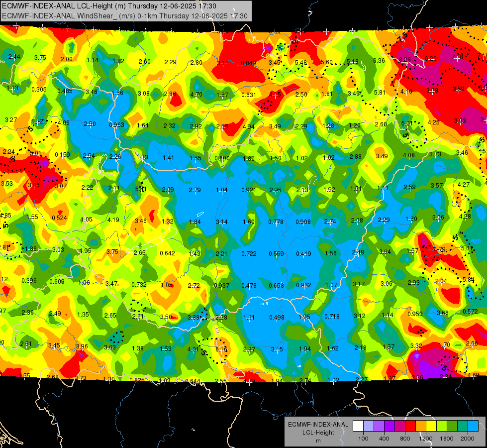487x448 pixels.
Task: Click the wind shear value 0.932
Action: [x=304, y=285]
